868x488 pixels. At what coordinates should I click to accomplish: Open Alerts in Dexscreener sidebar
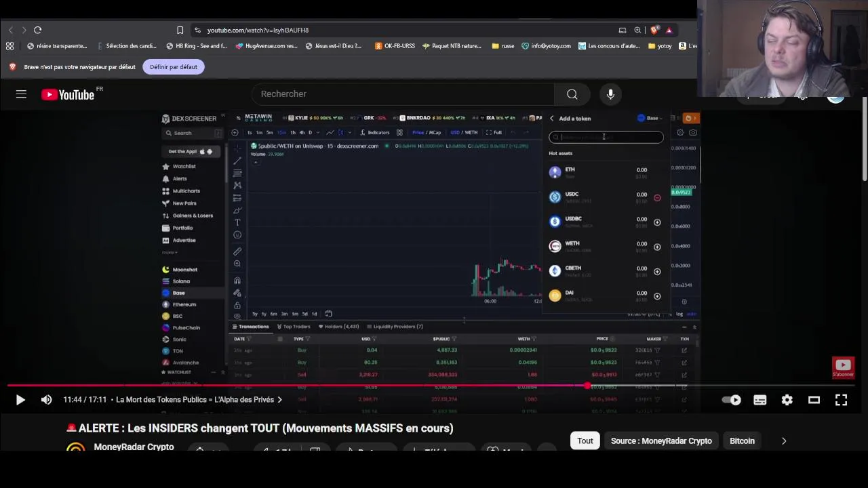tap(179, 179)
